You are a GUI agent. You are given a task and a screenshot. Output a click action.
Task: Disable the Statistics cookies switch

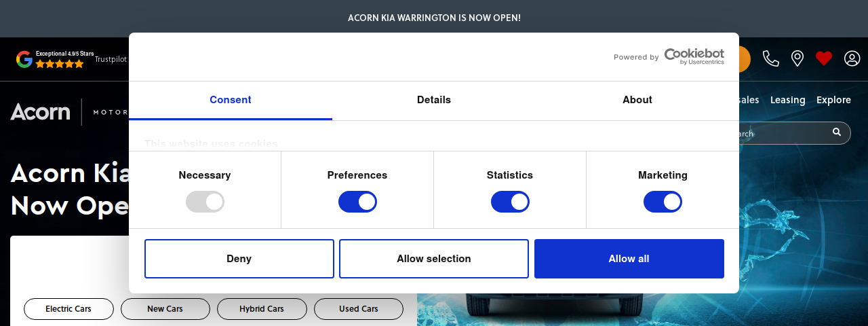[510, 202]
